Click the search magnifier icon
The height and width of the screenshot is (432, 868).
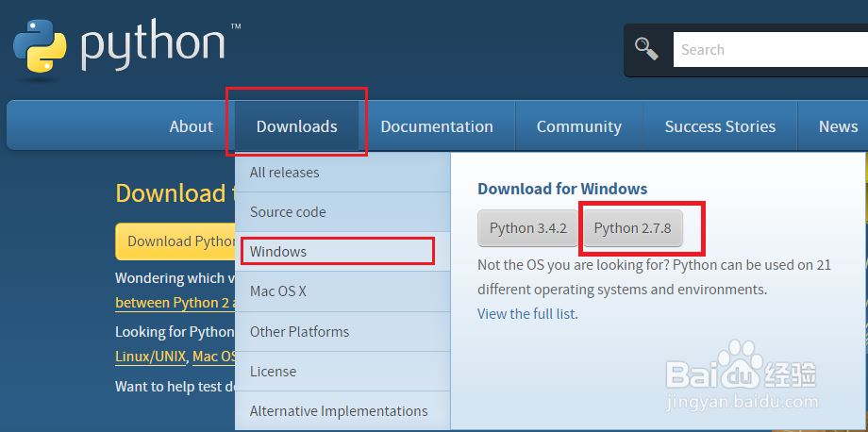[646, 49]
